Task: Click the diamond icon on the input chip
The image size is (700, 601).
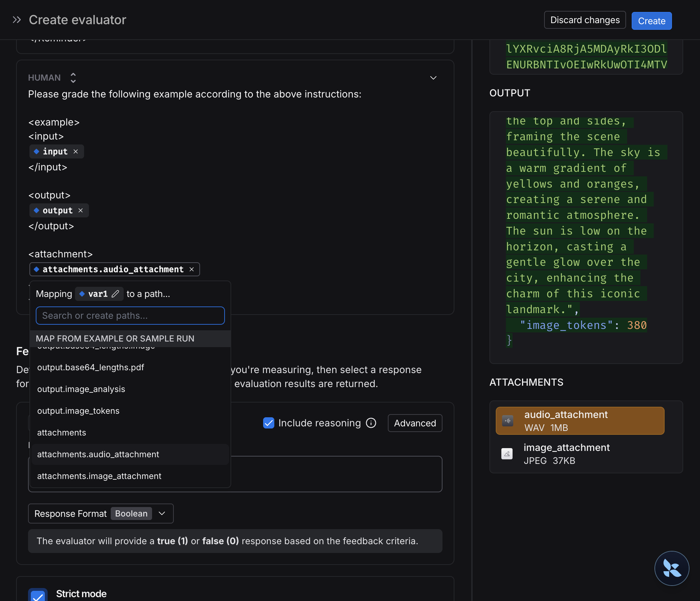Action: [36, 151]
